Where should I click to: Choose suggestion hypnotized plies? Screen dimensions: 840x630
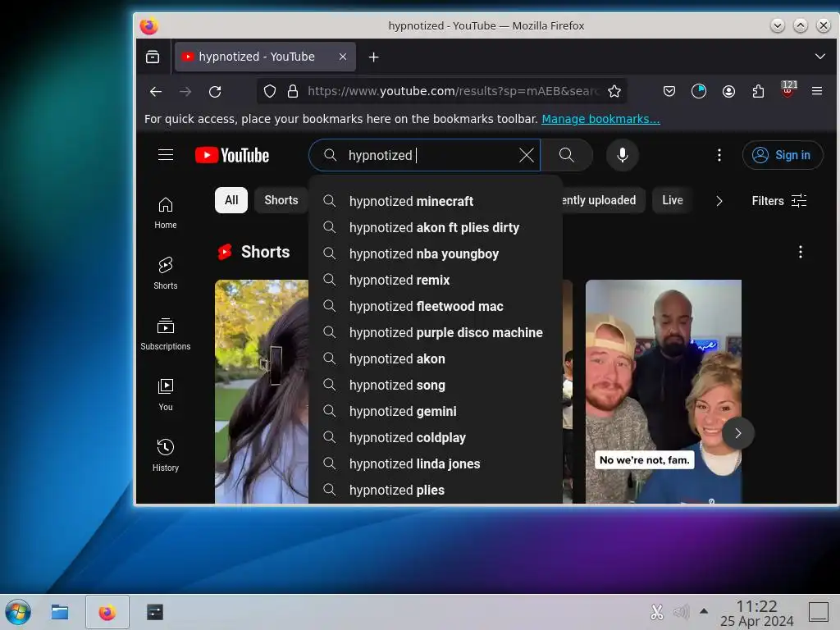(436, 491)
